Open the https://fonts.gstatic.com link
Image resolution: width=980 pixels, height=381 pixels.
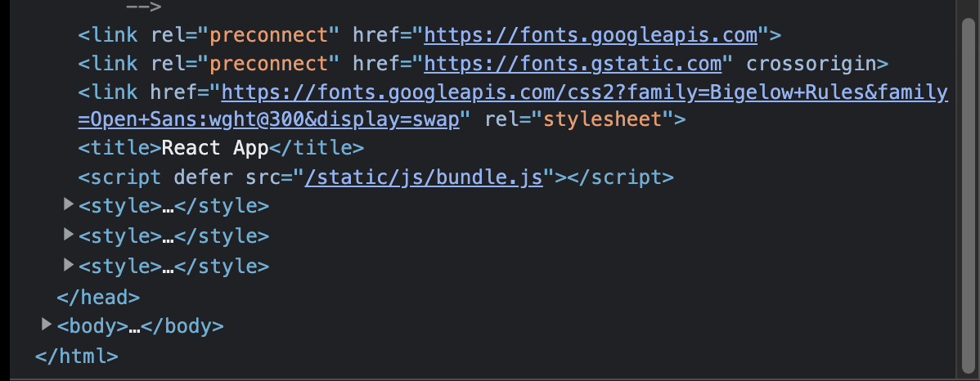point(573,65)
